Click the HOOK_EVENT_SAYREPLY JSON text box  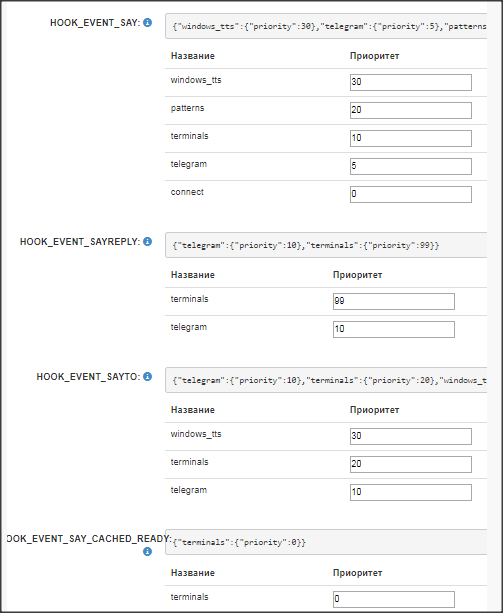click(326, 245)
